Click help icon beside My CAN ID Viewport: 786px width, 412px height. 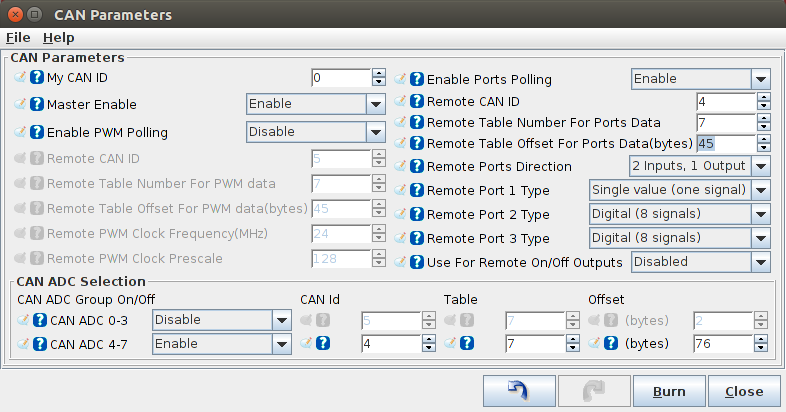pos(37,78)
